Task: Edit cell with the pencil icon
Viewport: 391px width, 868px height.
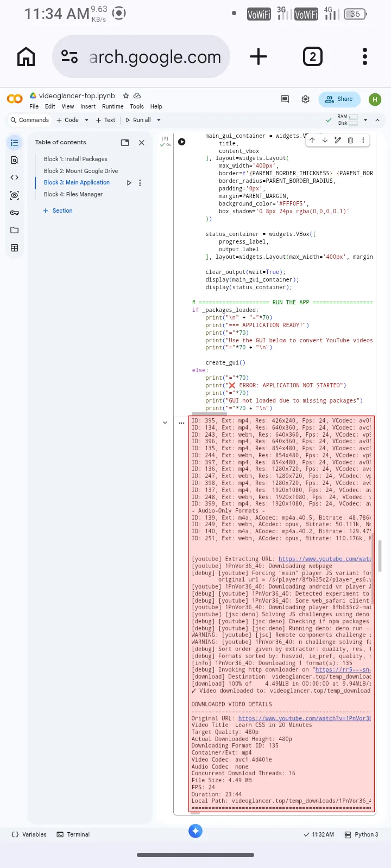Action: [x=337, y=140]
